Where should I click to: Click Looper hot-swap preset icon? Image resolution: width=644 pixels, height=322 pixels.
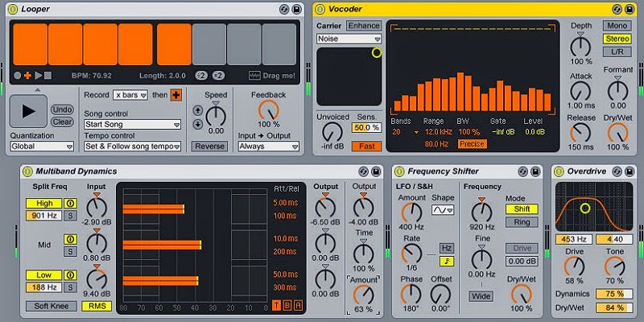[x=284, y=9]
